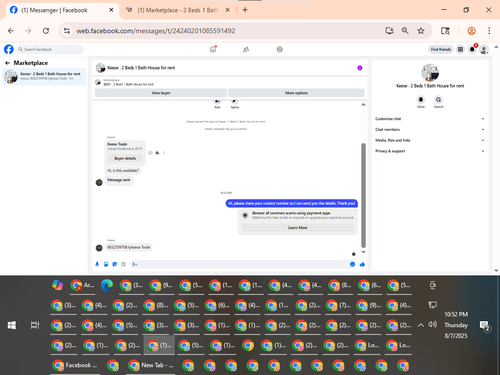Close the Marketplace browser tab
The height and width of the screenshot is (375, 500).
[x=227, y=10]
